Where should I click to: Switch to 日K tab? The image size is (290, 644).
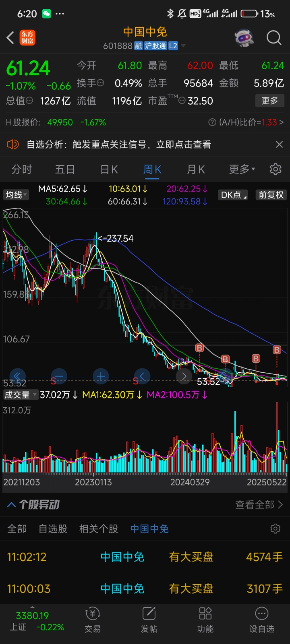click(x=109, y=169)
